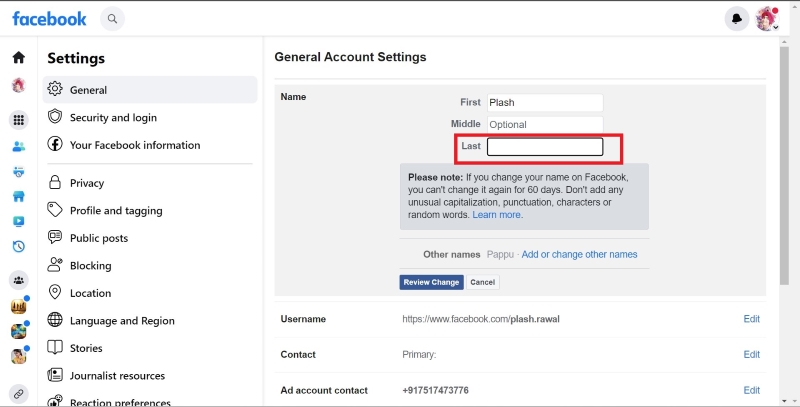Open the Groups icon in left rail
Screen dimensions: 800x407
click(19, 280)
